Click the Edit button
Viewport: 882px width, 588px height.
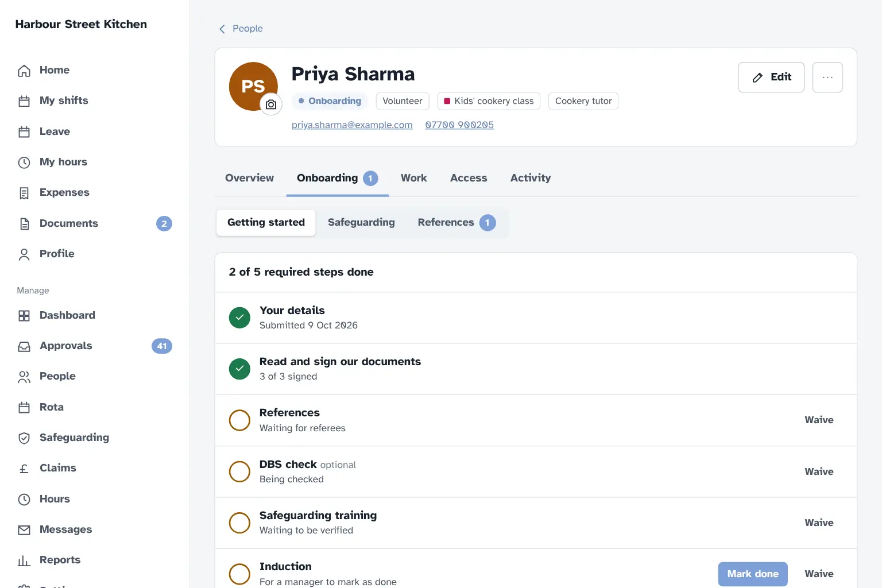[771, 77]
